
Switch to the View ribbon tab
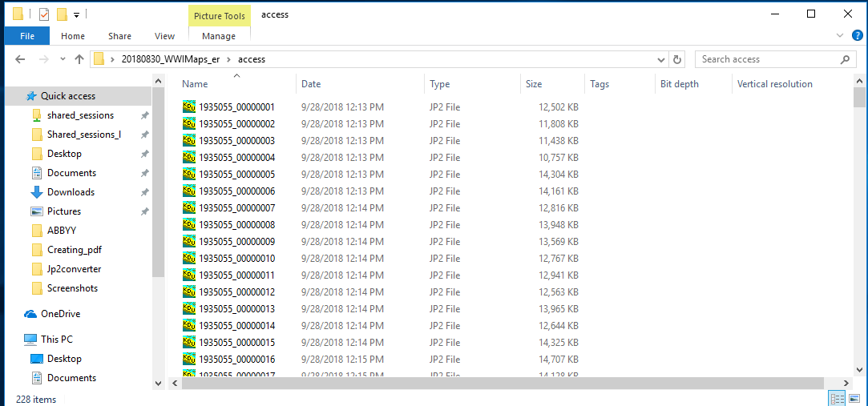(x=164, y=36)
